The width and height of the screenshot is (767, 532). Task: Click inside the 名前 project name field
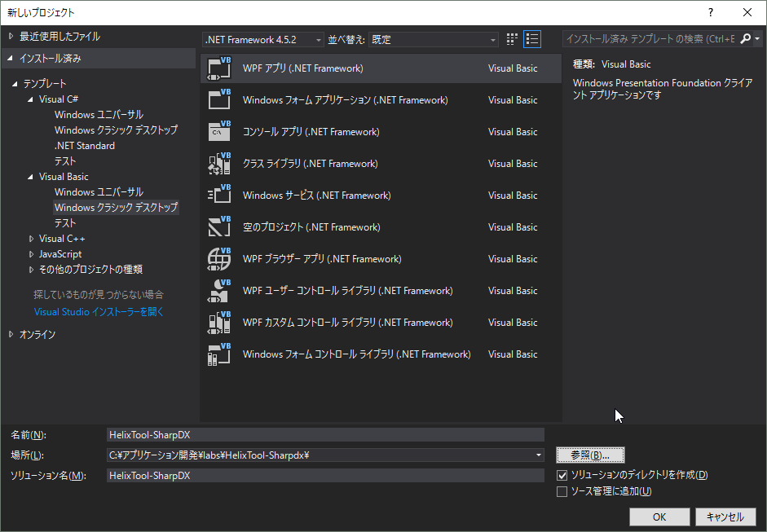point(326,434)
